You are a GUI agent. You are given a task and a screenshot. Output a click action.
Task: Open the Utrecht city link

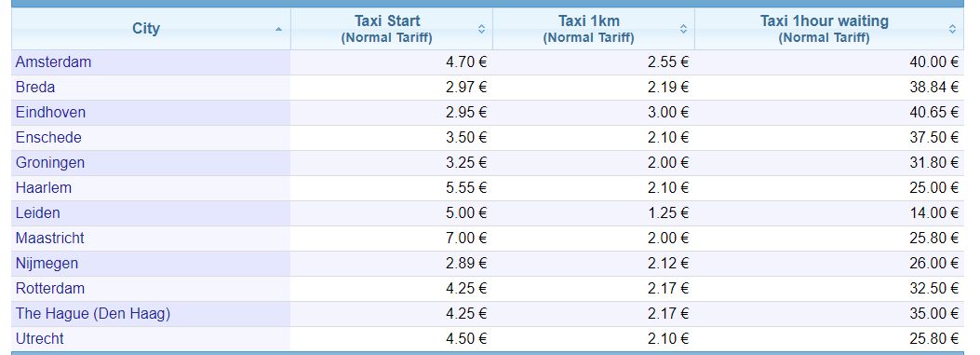click(39, 339)
